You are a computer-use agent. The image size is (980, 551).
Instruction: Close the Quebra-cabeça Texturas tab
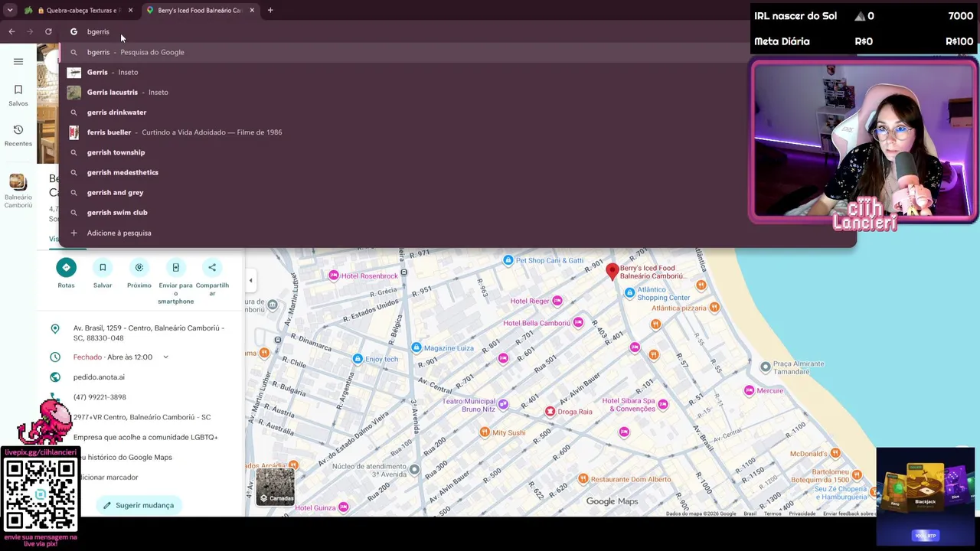pyautogui.click(x=131, y=10)
